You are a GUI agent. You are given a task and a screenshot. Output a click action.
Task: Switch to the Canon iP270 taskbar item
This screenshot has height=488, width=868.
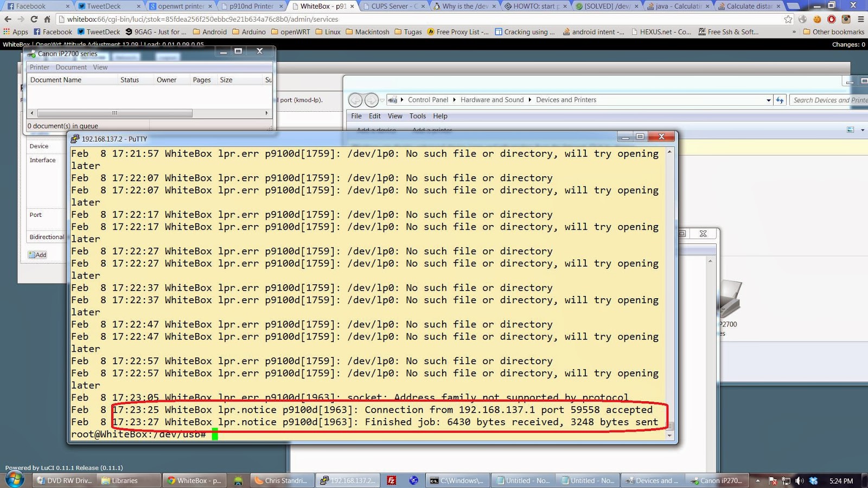coord(718,480)
